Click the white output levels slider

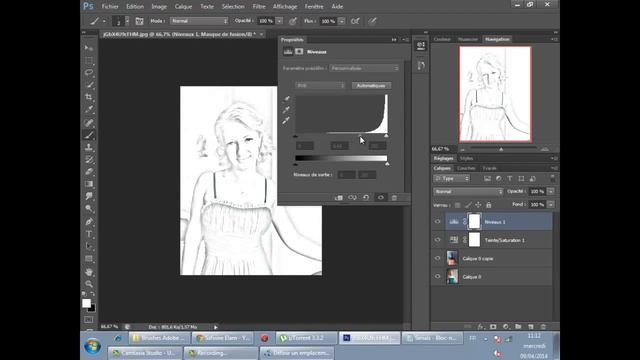(387, 164)
